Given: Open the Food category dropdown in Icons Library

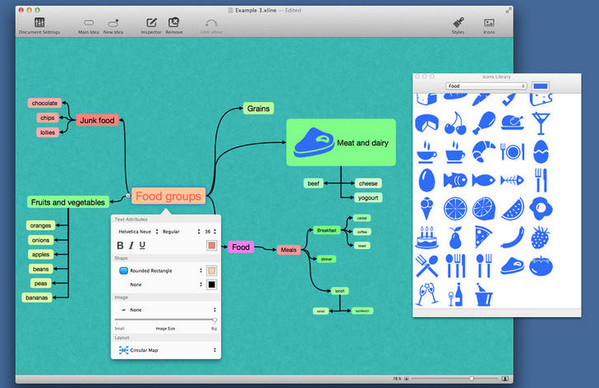Looking at the screenshot, I should pyautogui.click(x=486, y=86).
